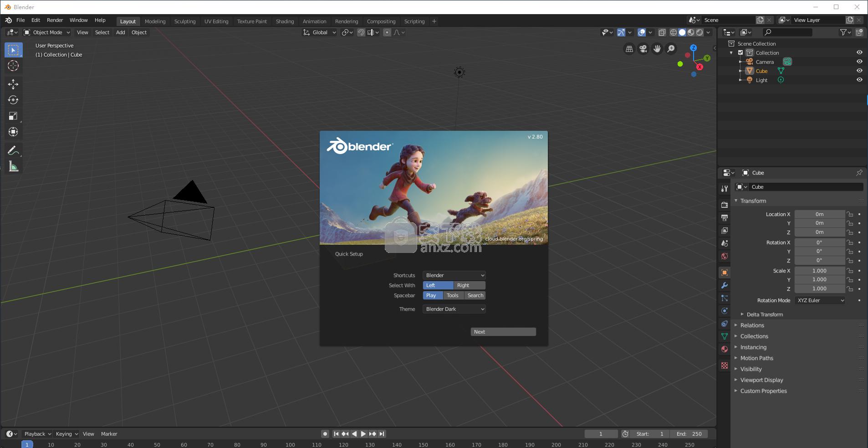Click the Next button in Quick Setup

coord(503,332)
